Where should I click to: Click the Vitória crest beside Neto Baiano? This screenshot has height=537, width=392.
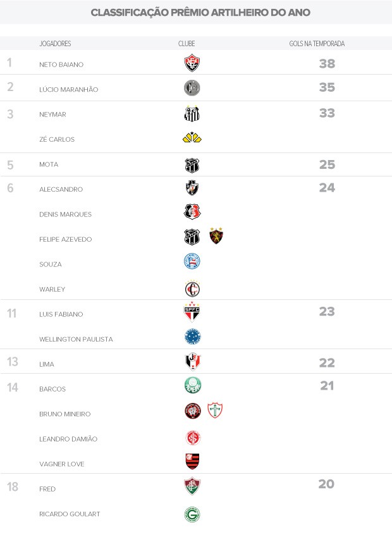(192, 63)
